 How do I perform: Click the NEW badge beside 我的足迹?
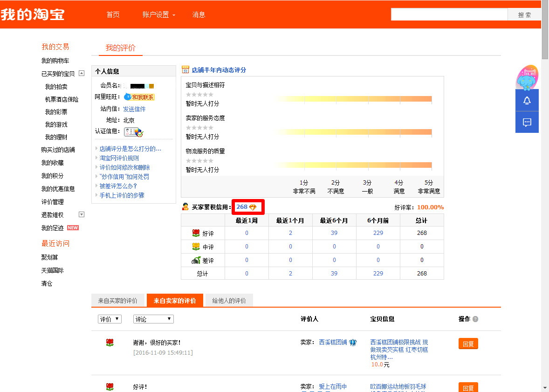click(73, 228)
